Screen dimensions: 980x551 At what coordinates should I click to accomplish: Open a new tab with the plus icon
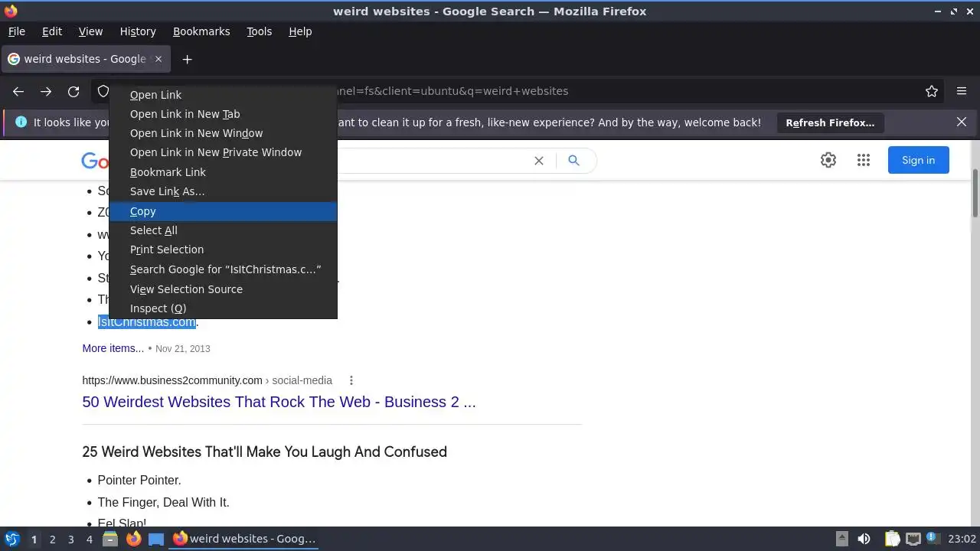pos(187,59)
